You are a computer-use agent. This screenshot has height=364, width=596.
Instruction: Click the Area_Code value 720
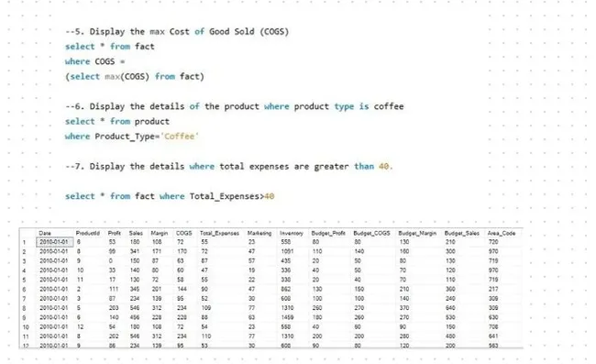[x=493, y=242]
